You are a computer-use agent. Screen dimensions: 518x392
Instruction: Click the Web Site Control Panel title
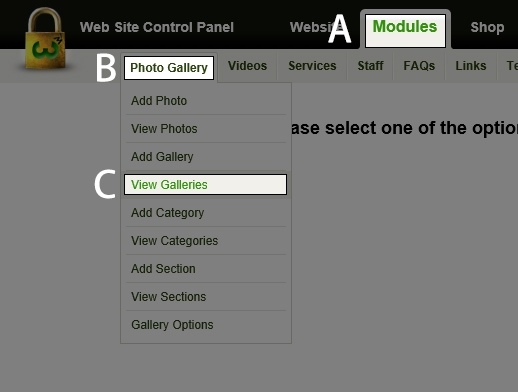pos(157,27)
